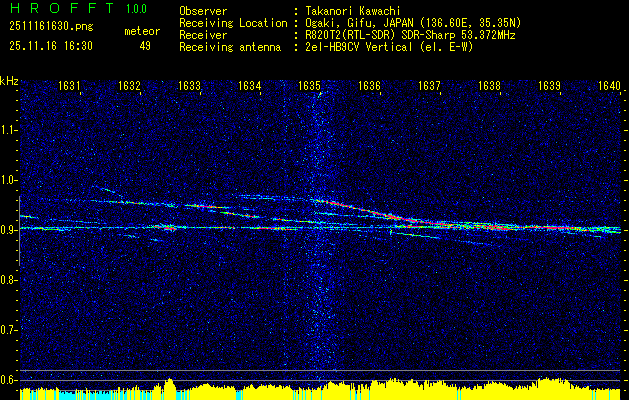629x400 pixels.
Task: Click the 0.7 kHz frequency label
Action: pos(8,330)
